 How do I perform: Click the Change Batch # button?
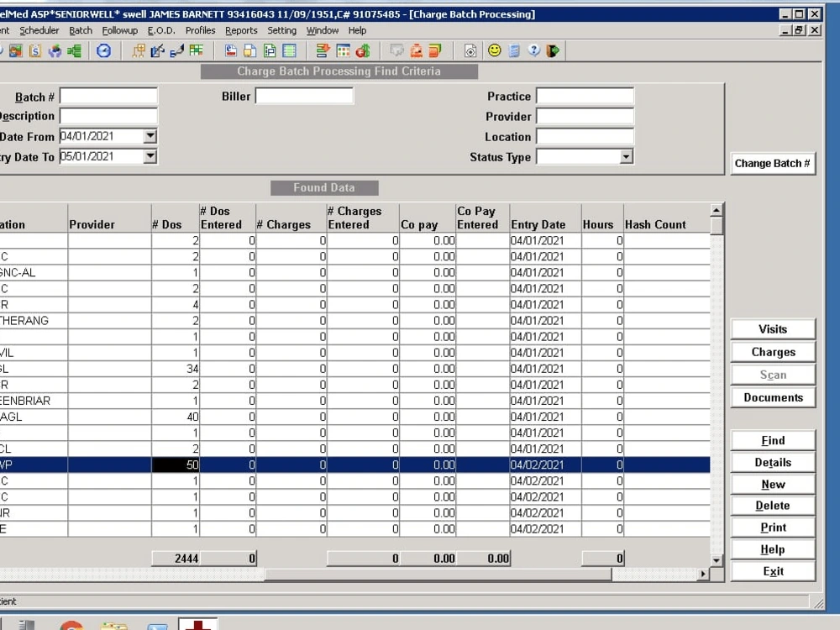[773, 164]
